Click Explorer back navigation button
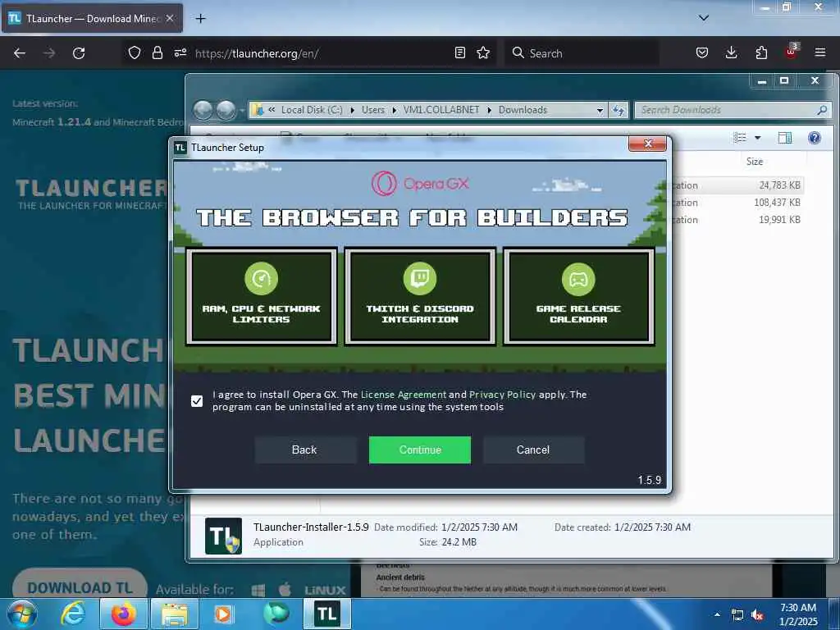 point(203,110)
